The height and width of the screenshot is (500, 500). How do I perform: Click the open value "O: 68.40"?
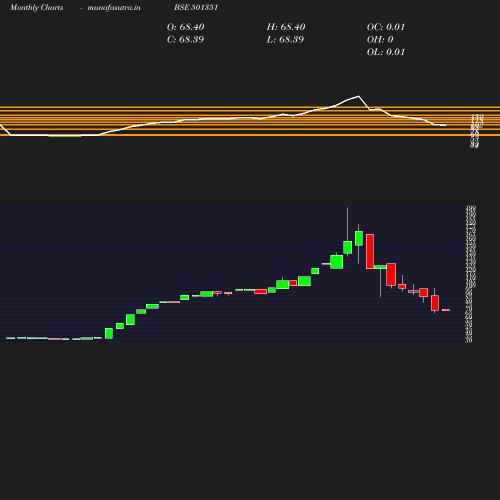click(186, 27)
